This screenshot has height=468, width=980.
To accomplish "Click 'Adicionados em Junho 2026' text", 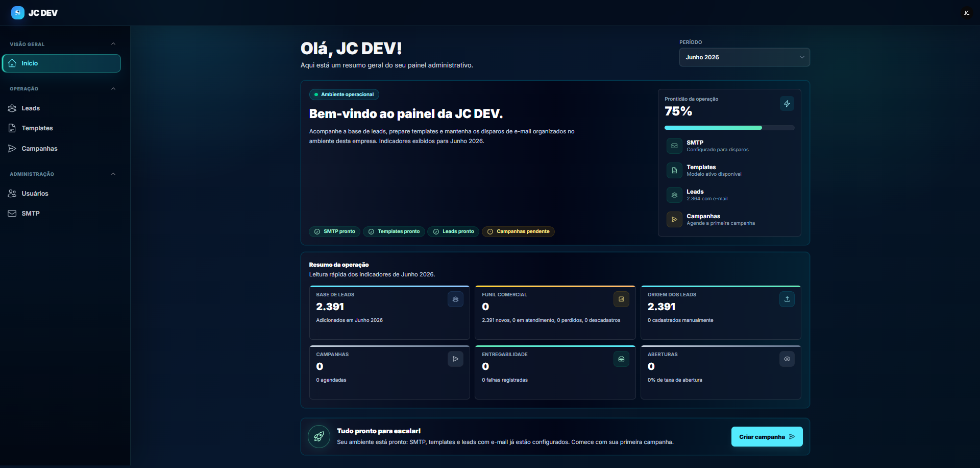I will tap(349, 320).
